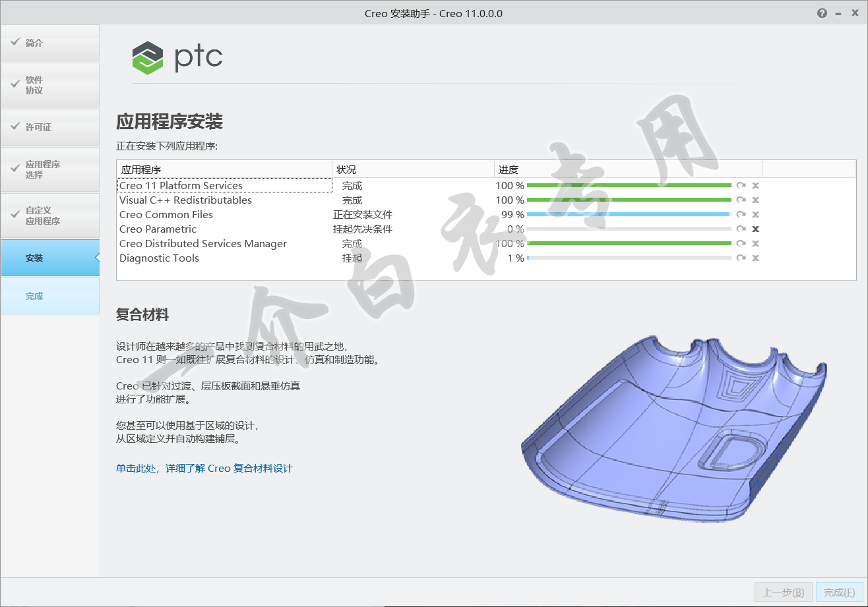Click the Creo Common Files progress bar

point(629,214)
